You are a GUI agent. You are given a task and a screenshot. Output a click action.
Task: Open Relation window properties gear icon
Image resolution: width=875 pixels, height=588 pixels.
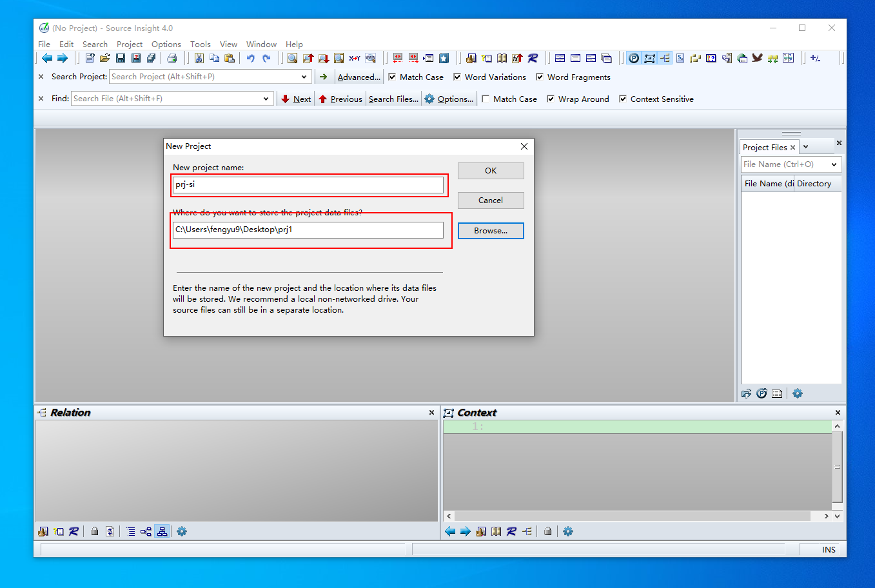(181, 531)
